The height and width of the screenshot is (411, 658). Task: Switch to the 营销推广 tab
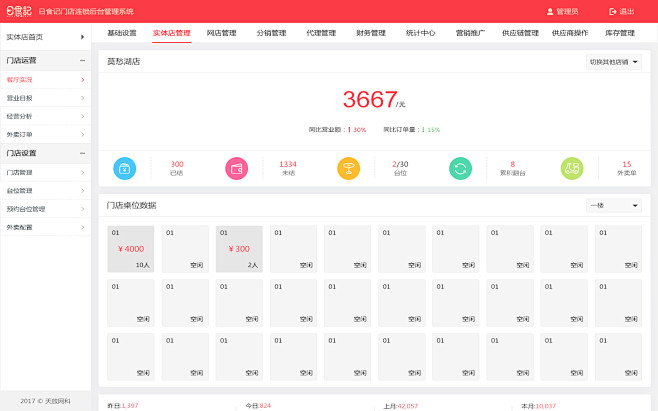pyautogui.click(x=470, y=33)
